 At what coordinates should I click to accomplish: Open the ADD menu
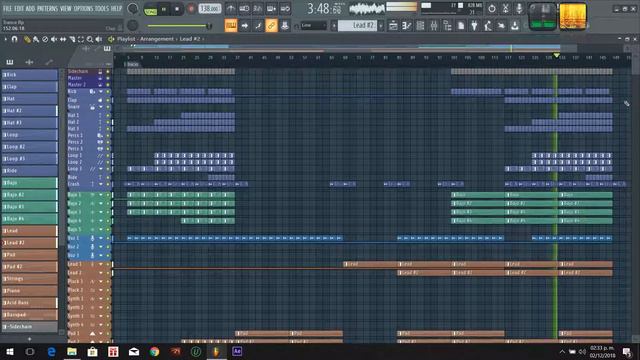coord(30,9)
